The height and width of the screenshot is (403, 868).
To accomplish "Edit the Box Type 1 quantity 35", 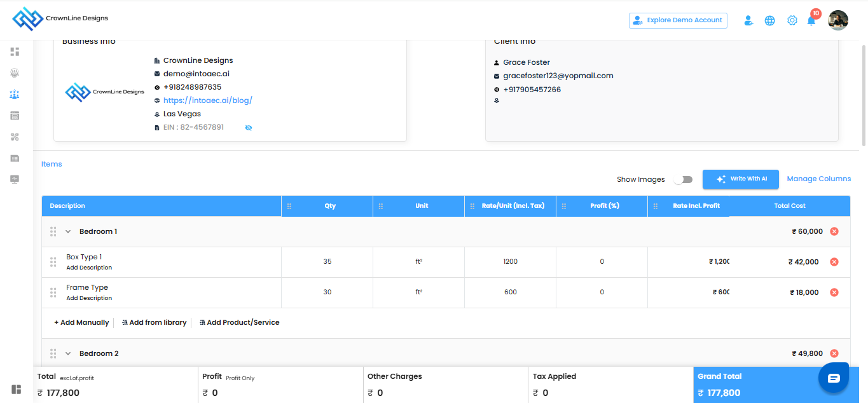I will 327,262.
